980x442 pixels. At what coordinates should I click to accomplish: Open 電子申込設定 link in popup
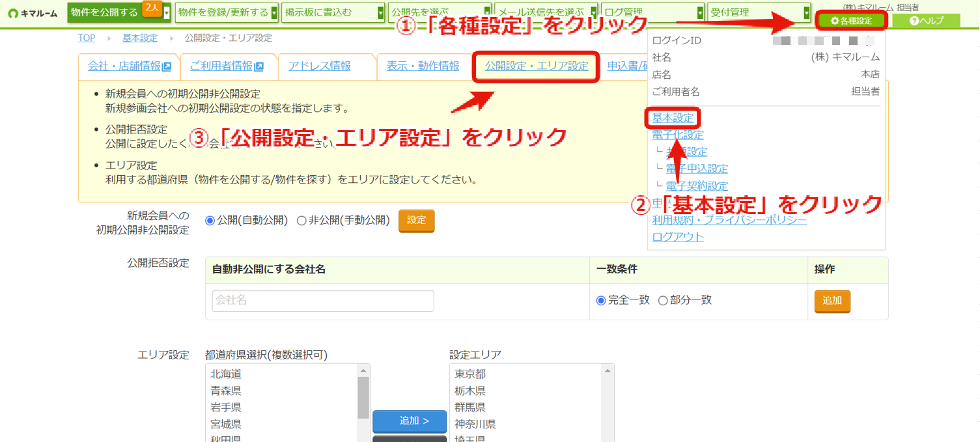tap(697, 169)
